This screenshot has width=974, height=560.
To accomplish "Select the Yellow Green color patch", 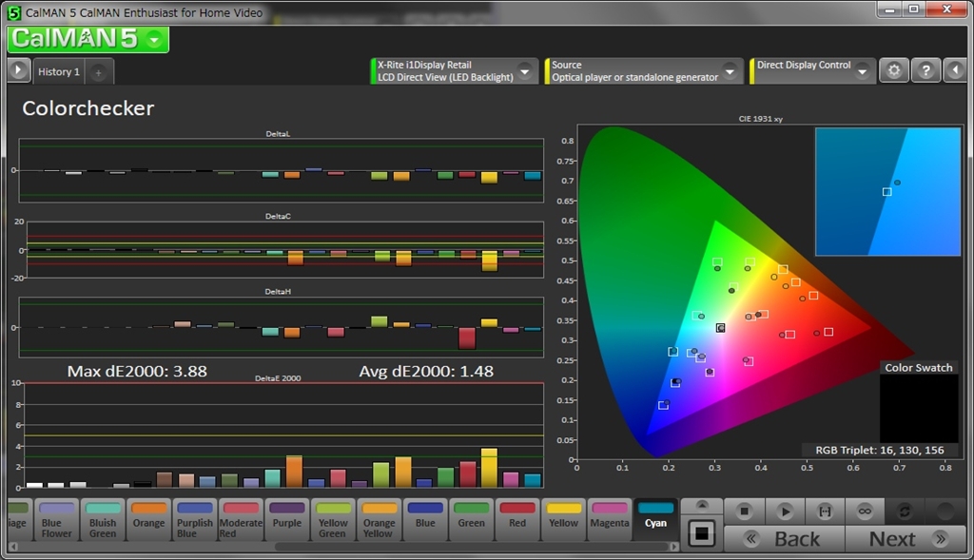I will (x=333, y=519).
